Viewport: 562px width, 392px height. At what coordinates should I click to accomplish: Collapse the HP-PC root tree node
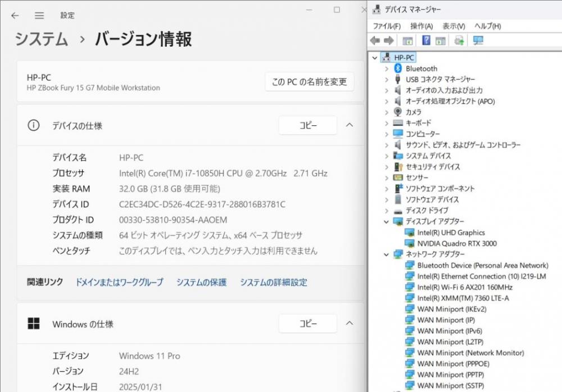[374, 58]
